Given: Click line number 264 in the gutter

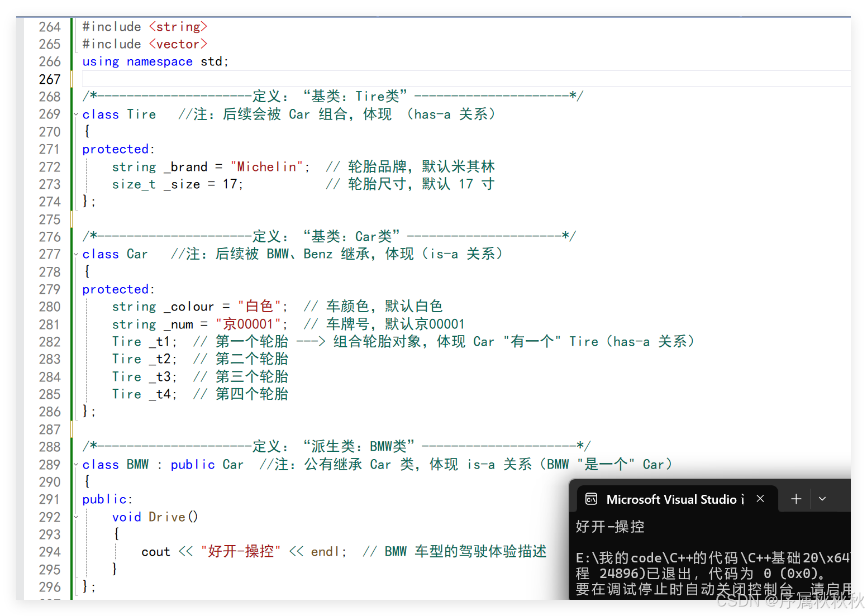Looking at the screenshot, I should (x=49, y=27).
